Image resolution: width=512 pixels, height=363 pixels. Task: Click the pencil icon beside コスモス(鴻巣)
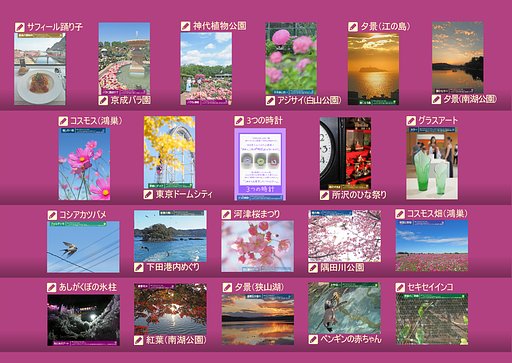pyautogui.click(x=63, y=121)
